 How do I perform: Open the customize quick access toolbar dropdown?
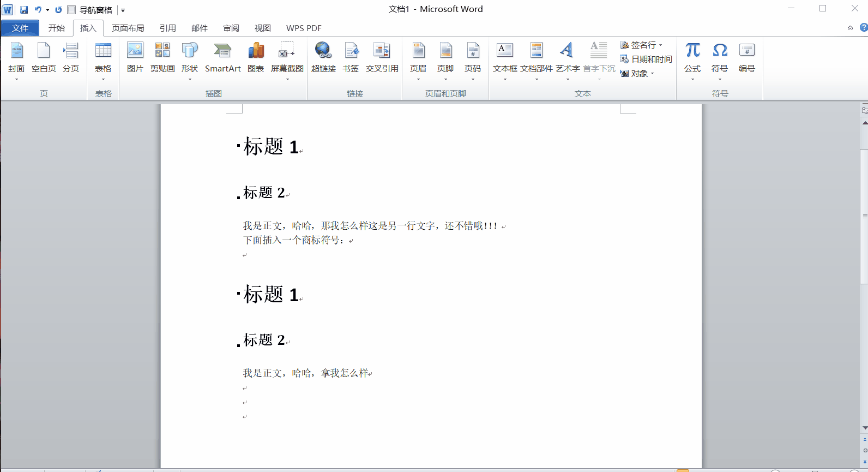pyautogui.click(x=123, y=10)
